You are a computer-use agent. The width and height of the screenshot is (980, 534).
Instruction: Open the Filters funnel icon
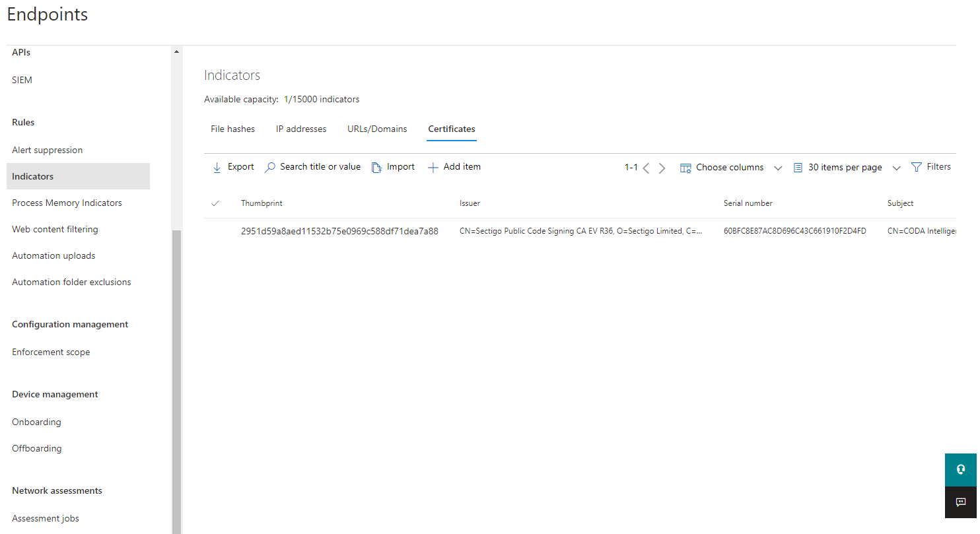917,166
